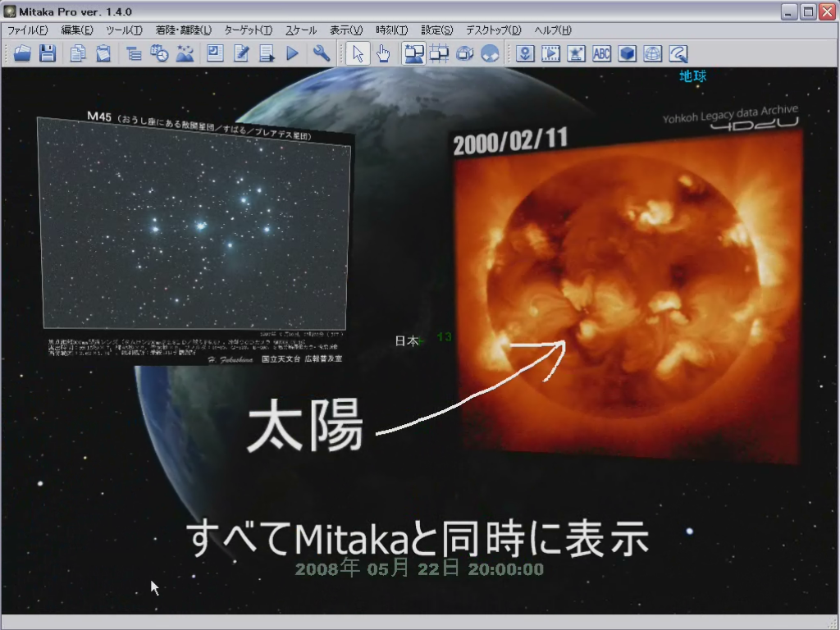Click the copy documents toolbar icon
840x630 pixels.
pyautogui.click(x=78, y=53)
